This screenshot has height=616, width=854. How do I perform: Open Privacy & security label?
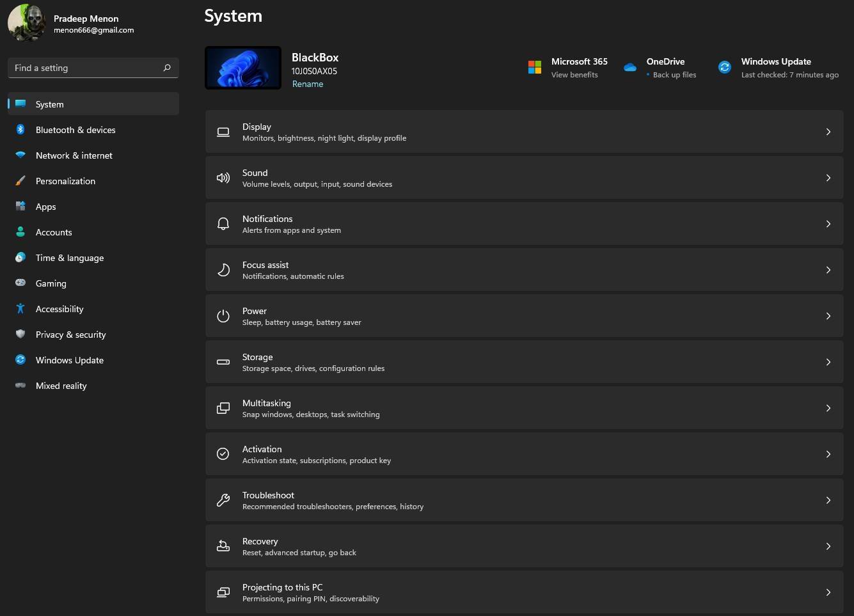point(71,335)
